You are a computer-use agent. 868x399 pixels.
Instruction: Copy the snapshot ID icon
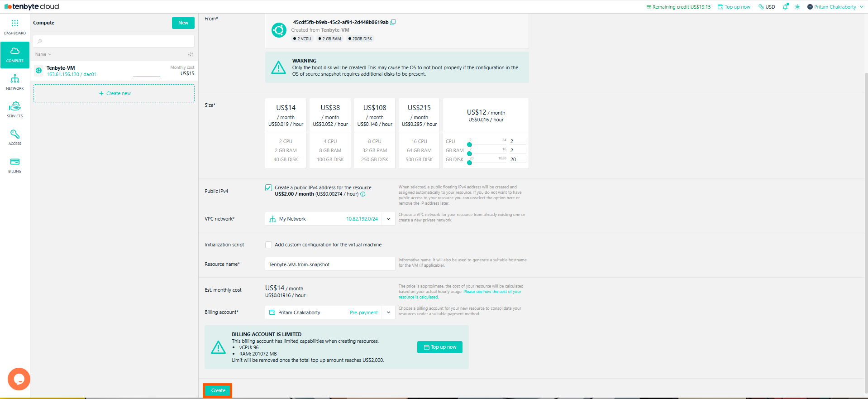[x=393, y=22]
